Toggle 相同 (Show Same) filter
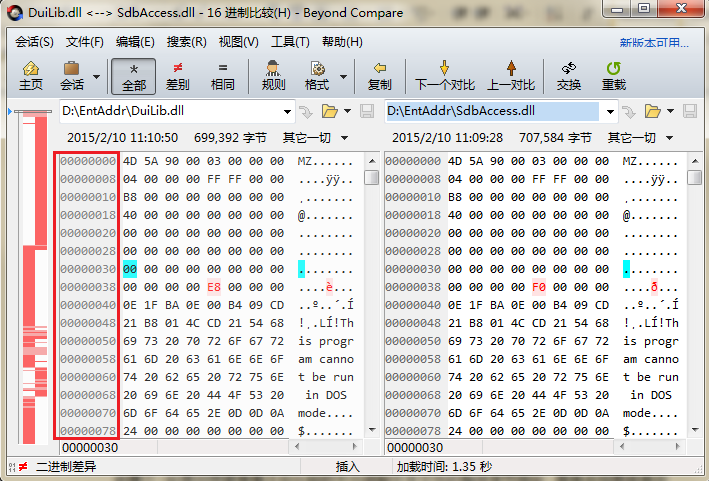Screen dimensions: 709x481 (x=222, y=75)
